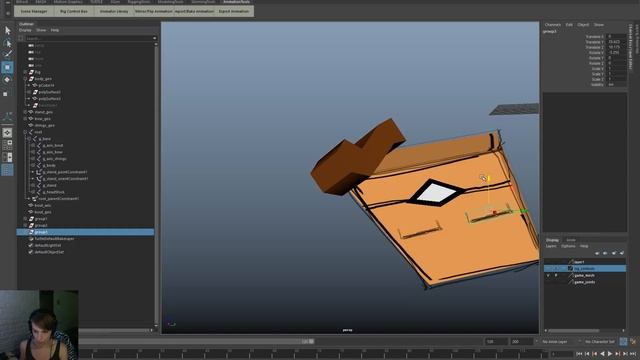
Task: Set single-pane viewport layout
Action: (x=7, y=133)
